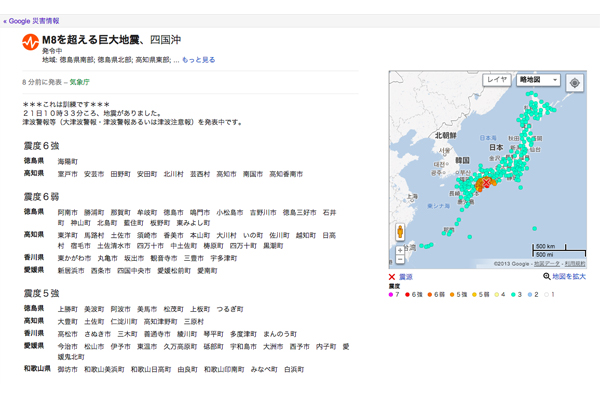Zoom out the map with minus button
This screenshot has width=600, height=400.
click(400, 258)
